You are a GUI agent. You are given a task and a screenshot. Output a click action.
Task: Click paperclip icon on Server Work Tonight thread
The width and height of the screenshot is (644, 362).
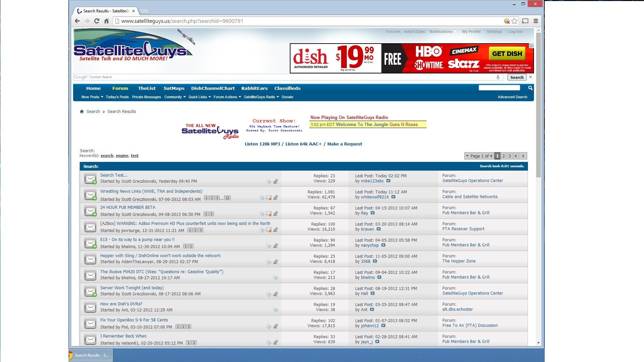[x=275, y=294]
